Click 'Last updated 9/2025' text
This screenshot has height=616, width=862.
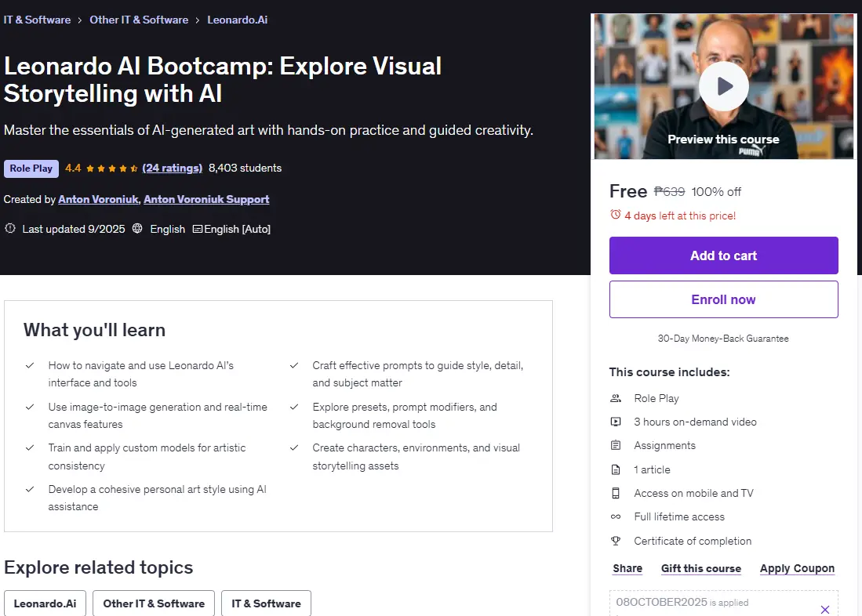[x=74, y=229]
